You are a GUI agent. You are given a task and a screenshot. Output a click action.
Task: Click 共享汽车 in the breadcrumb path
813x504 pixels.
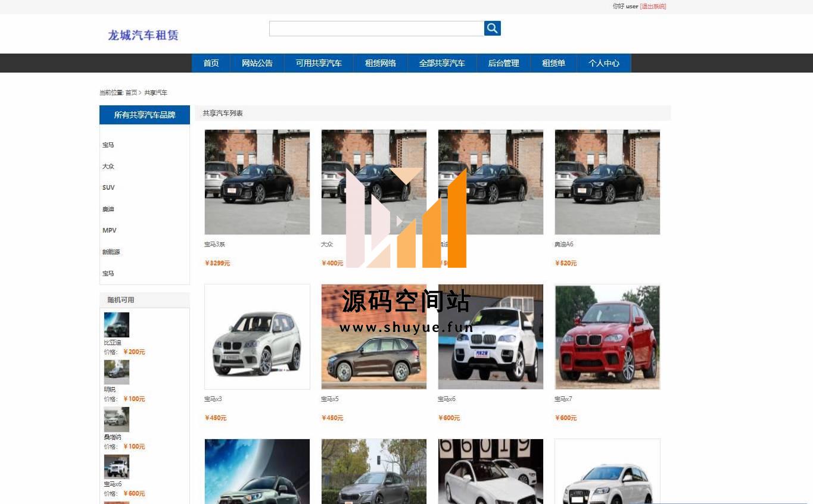click(x=155, y=93)
